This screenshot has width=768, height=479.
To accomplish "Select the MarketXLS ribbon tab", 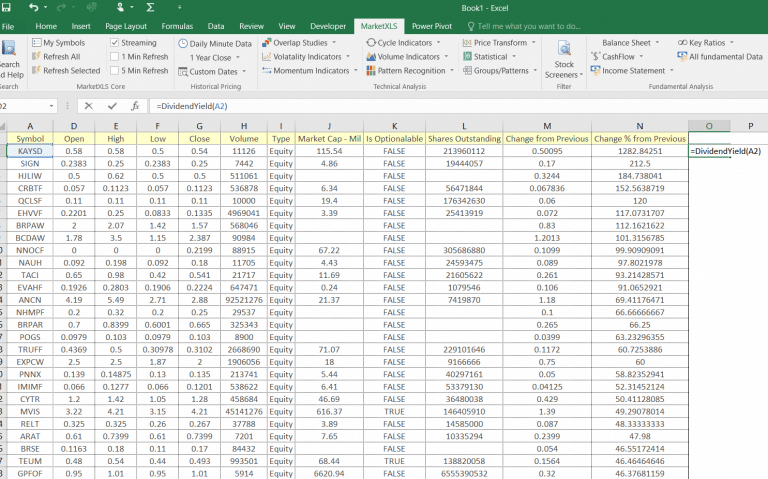I will [x=379, y=26].
